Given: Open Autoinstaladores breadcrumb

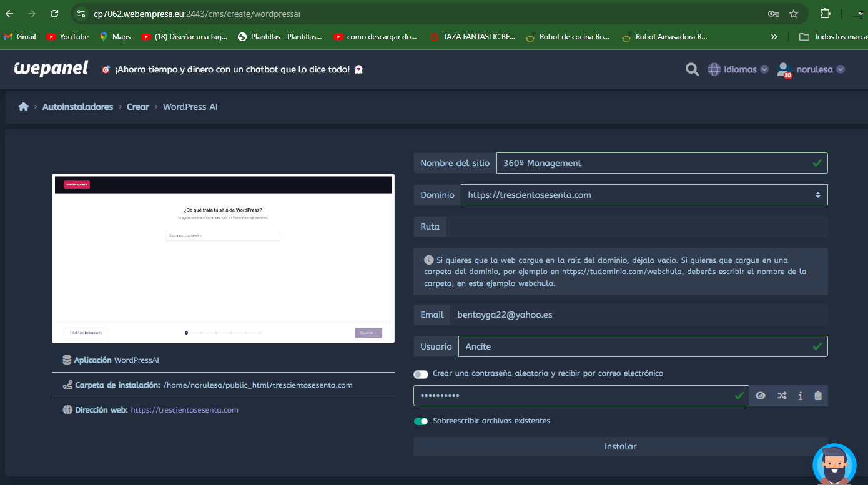Looking at the screenshot, I should click(x=77, y=107).
